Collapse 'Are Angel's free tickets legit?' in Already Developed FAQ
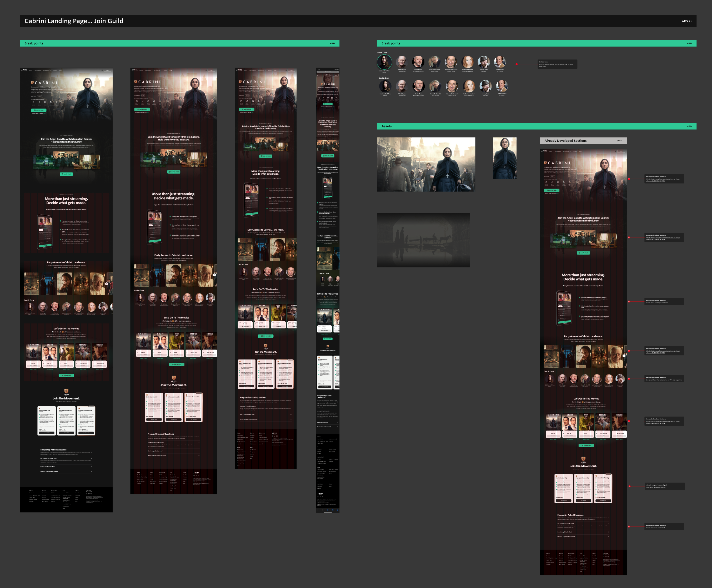712x588 pixels. pyautogui.click(x=608, y=524)
